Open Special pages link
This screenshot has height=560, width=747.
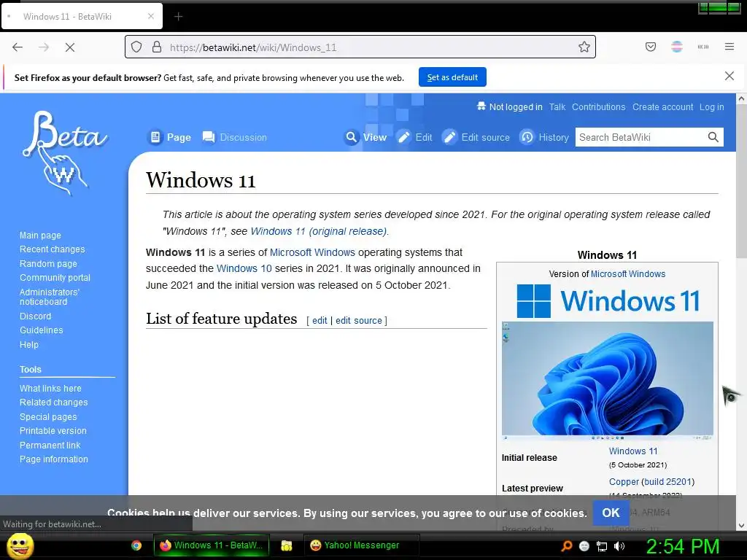48,416
